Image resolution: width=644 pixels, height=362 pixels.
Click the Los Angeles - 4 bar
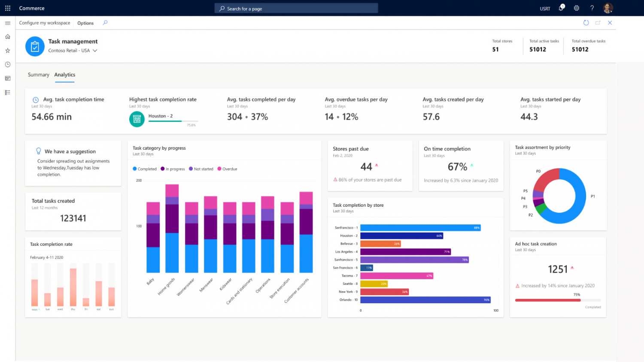(405, 252)
